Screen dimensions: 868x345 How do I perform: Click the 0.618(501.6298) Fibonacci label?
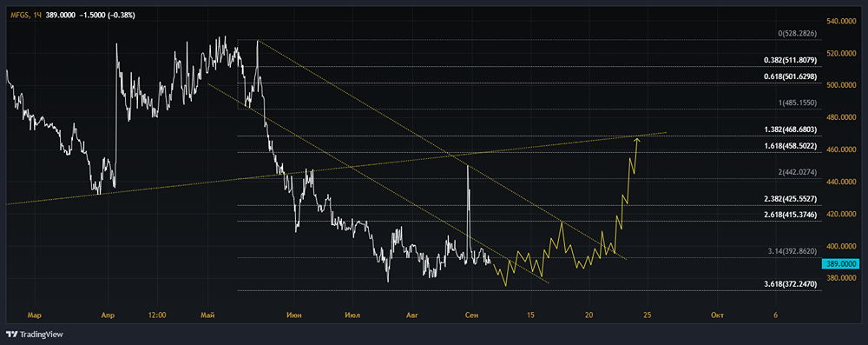tap(791, 76)
